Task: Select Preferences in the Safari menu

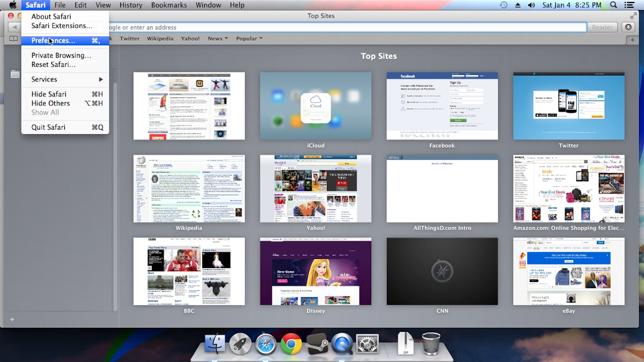Action: (x=65, y=41)
